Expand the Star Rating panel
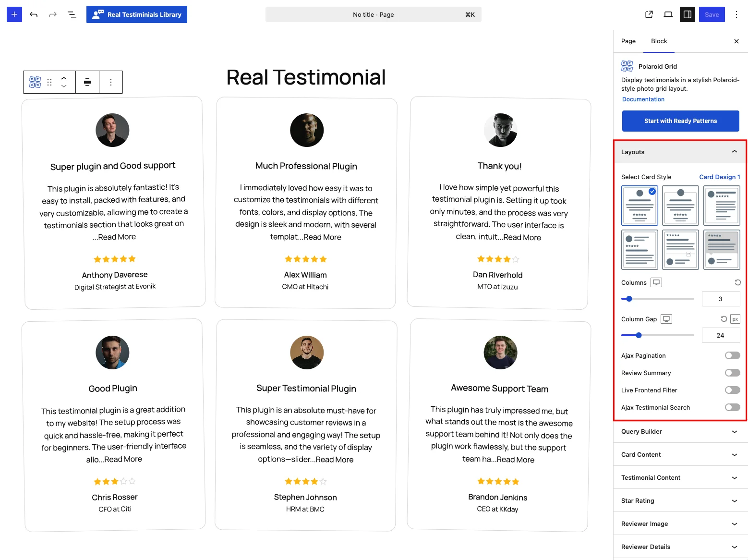The width and height of the screenshot is (748, 560). tap(680, 500)
